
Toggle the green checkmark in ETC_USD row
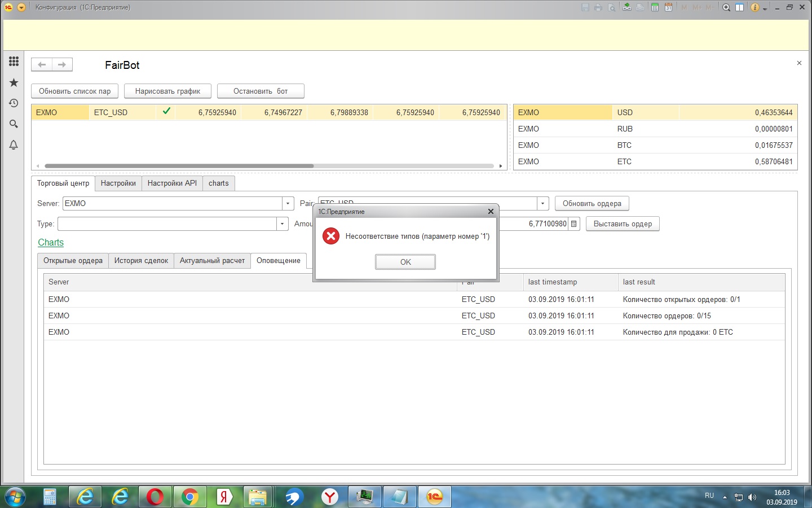[x=166, y=111]
